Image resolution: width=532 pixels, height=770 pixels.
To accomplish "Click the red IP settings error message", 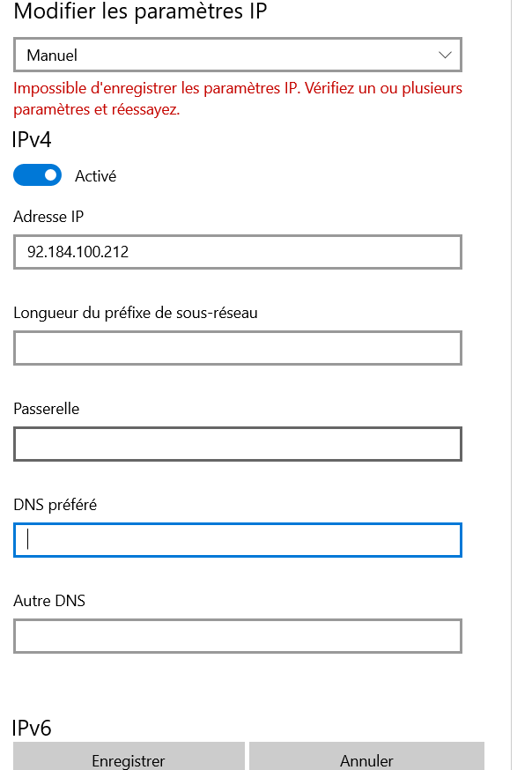I will click(238, 99).
